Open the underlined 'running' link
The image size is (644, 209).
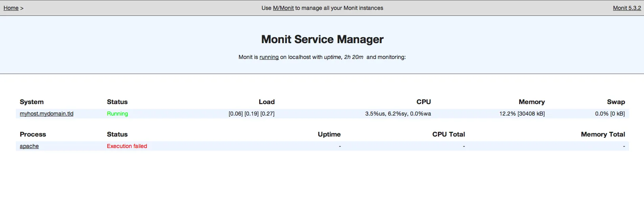(269, 57)
